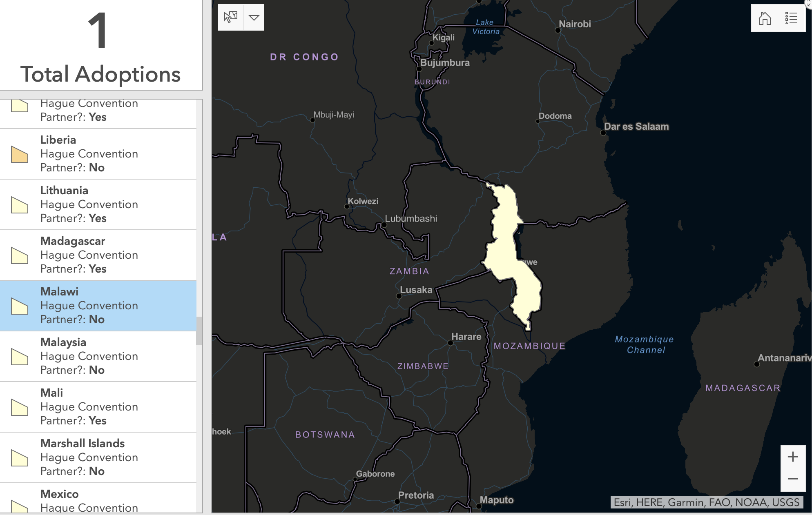Click the Mozambique Channel label
812x515 pixels.
pos(645,345)
